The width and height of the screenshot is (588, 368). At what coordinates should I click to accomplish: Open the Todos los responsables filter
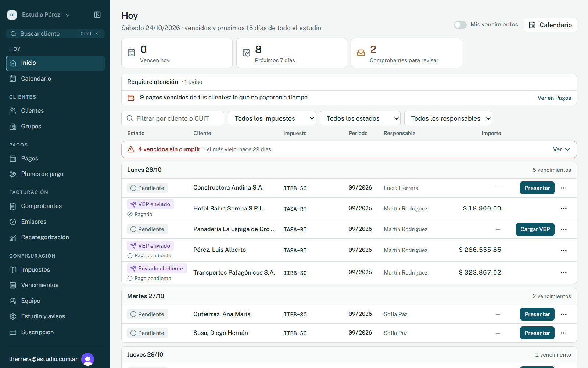[x=448, y=118]
